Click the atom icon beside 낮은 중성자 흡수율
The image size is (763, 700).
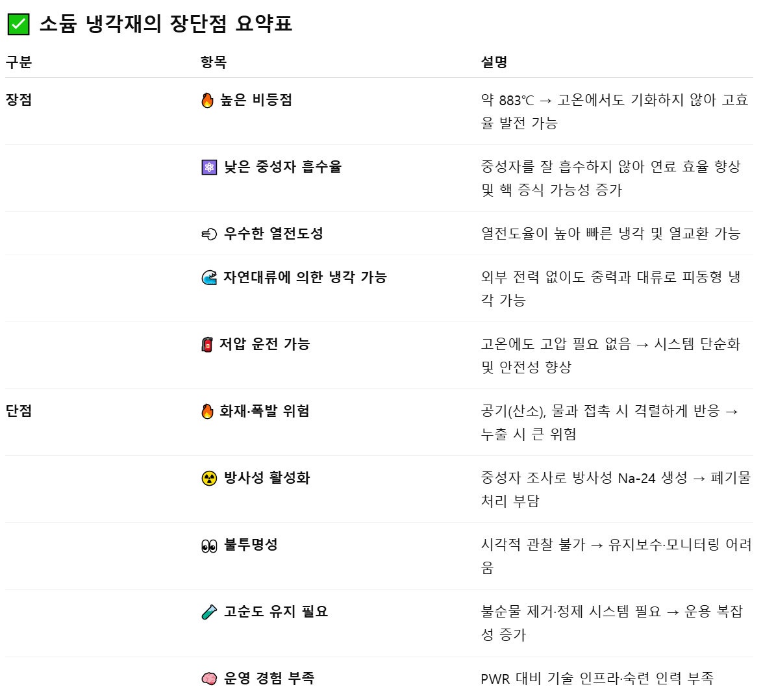click(209, 168)
